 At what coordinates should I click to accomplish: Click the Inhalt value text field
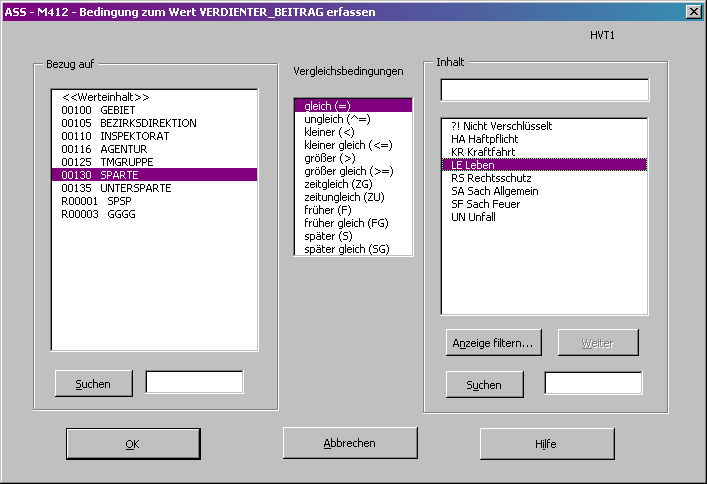tap(544, 90)
